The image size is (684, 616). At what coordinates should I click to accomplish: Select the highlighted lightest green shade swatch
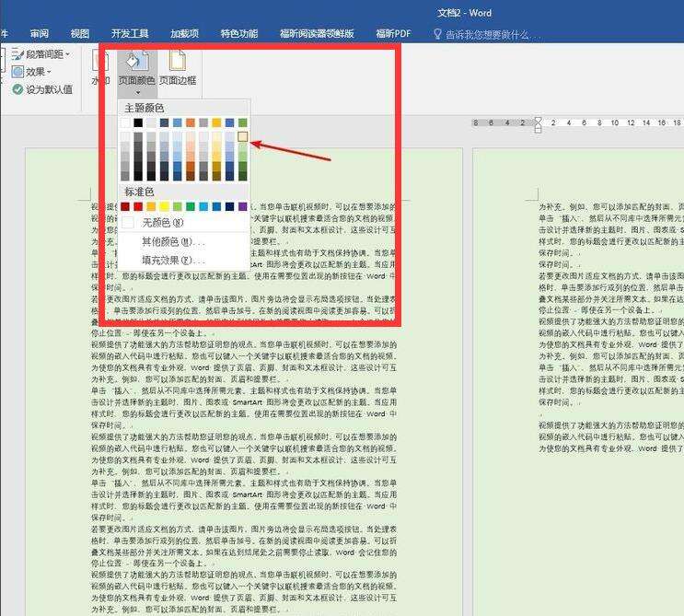click(243, 137)
